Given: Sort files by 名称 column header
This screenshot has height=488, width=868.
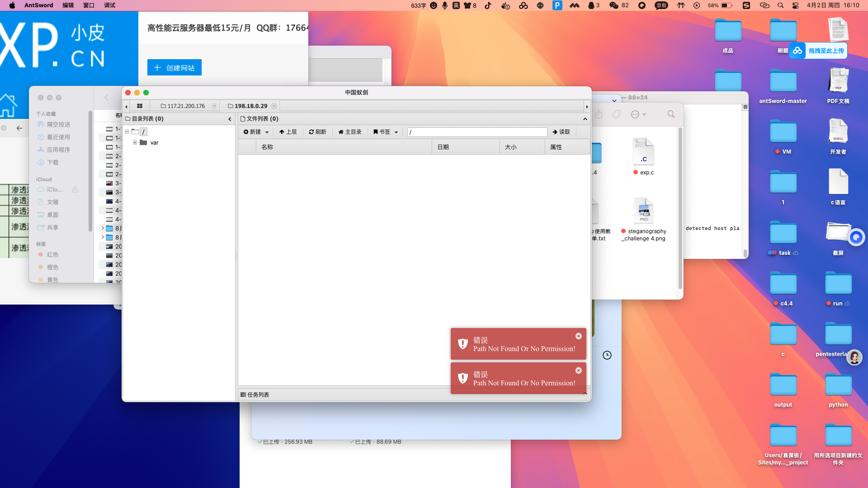Looking at the screenshot, I should [x=344, y=147].
